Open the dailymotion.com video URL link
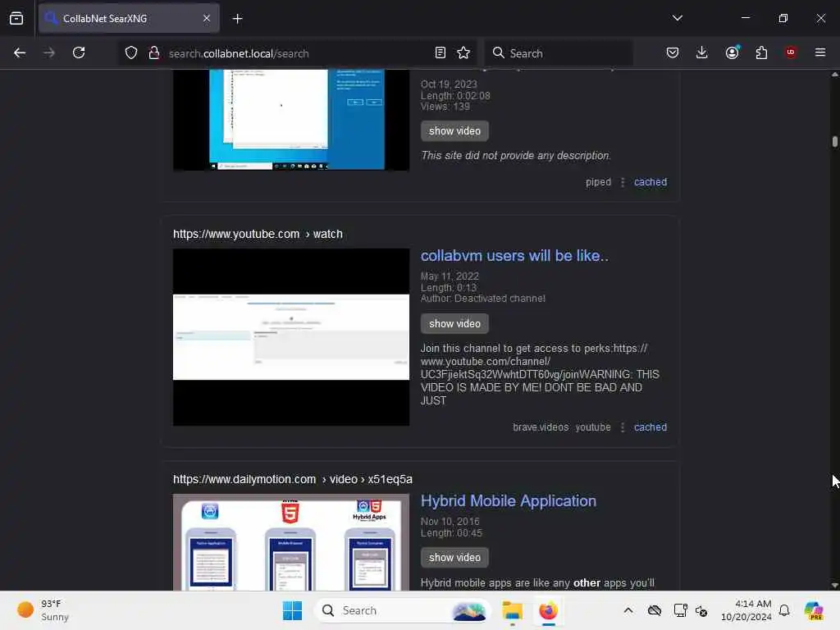 [x=293, y=479]
